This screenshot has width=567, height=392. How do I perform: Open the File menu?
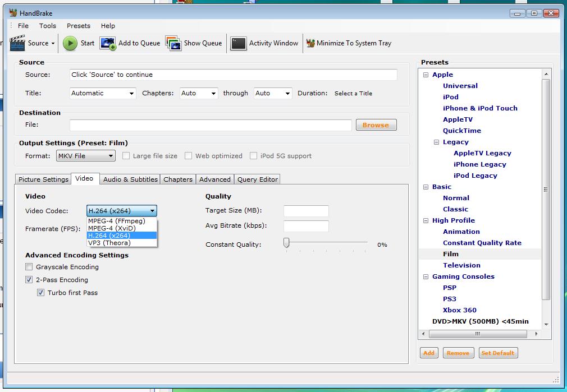point(23,26)
